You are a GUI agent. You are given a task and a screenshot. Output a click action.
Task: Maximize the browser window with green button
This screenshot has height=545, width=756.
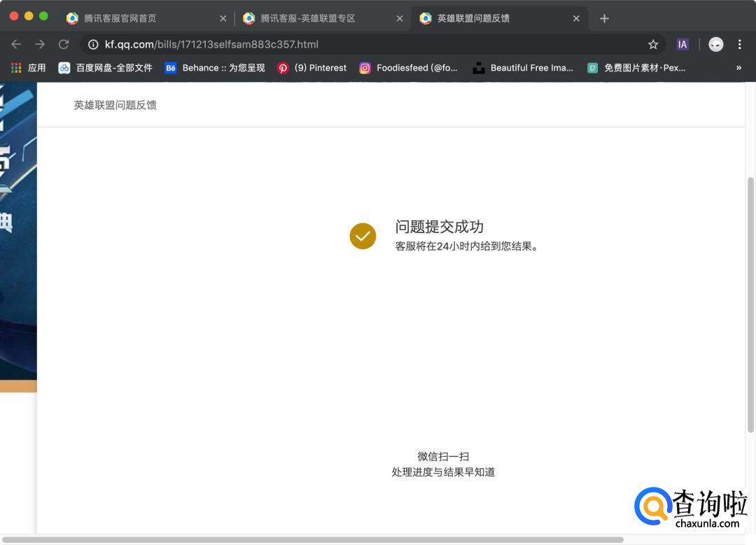pos(43,16)
